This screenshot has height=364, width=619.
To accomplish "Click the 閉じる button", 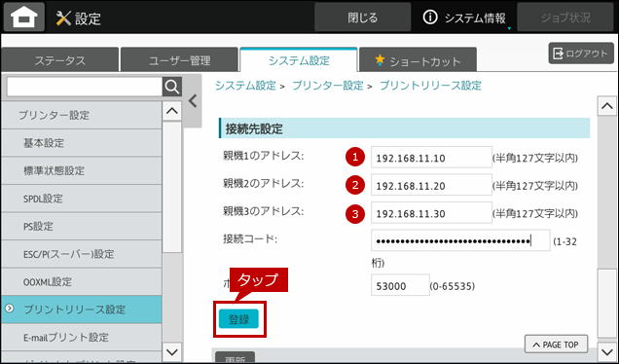I will click(363, 18).
